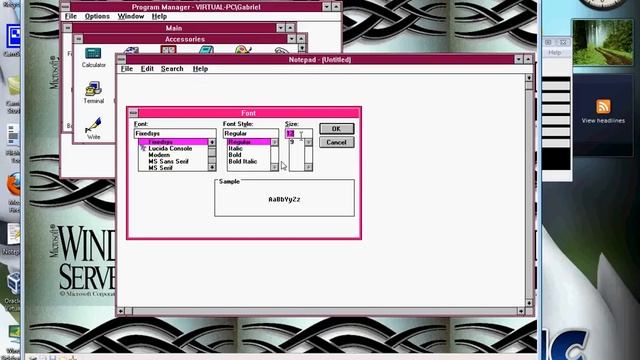Click font list scroll up arrow

coord(212,142)
